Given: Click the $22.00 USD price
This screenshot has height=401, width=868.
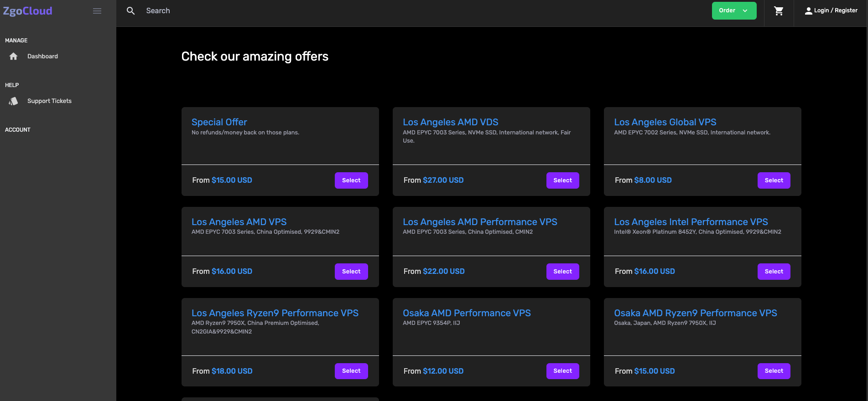Looking at the screenshot, I should click(443, 272).
